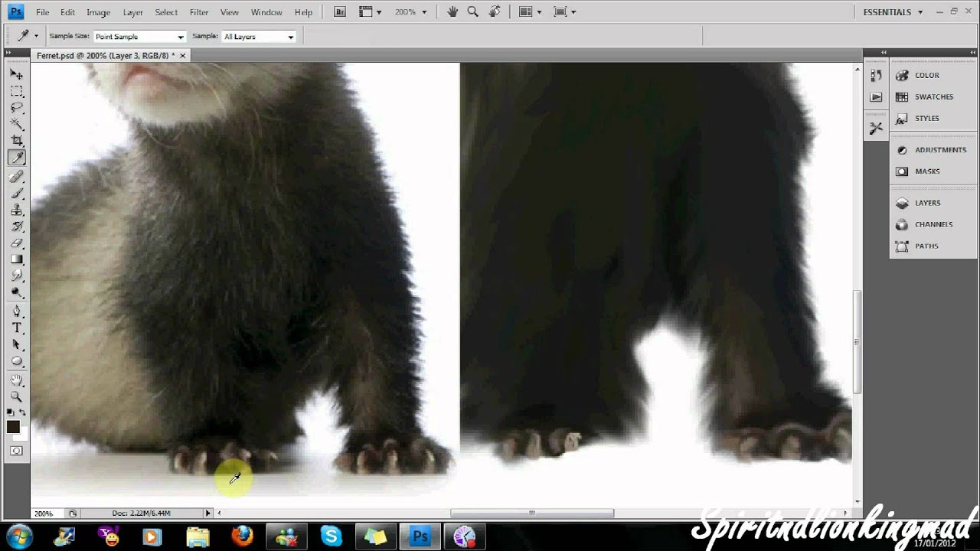Select the Eraser tool
Viewport: 980px width, 551px height.
(x=16, y=243)
